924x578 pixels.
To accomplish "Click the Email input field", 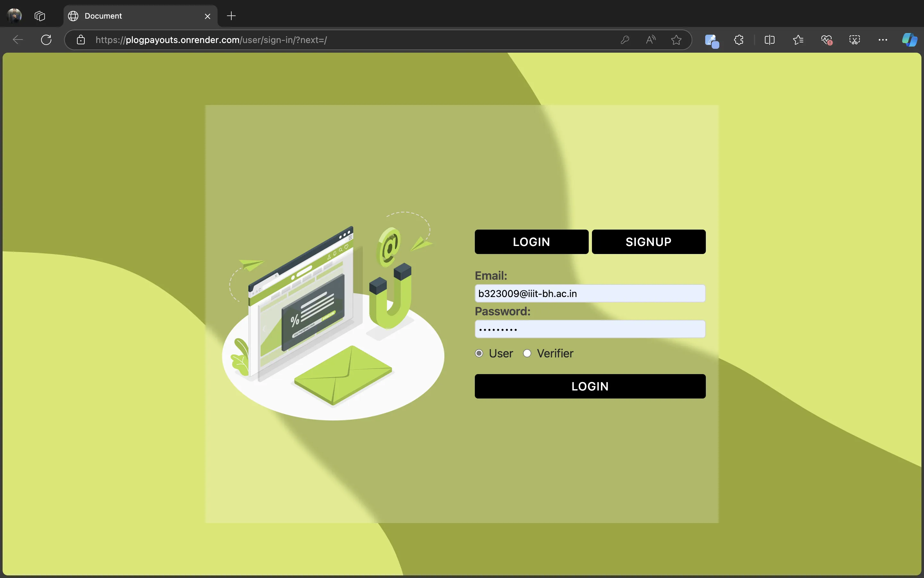I will click(590, 293).
